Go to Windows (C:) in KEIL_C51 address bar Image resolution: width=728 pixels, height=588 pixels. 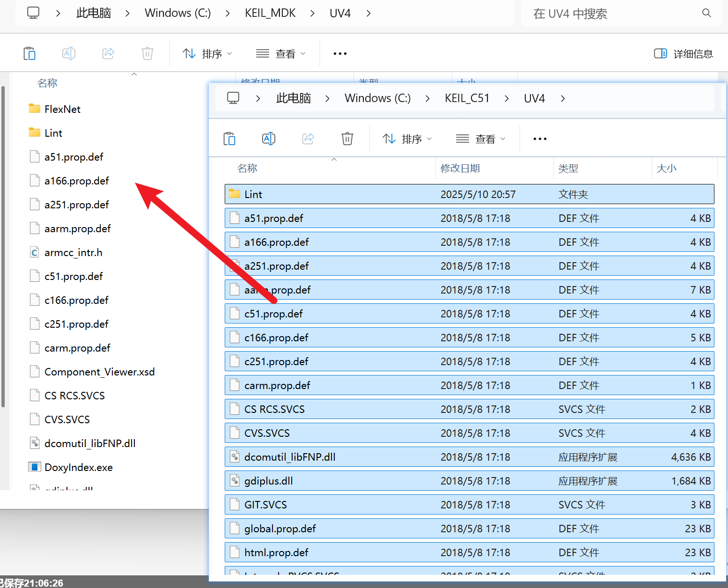tap(377, 98)
